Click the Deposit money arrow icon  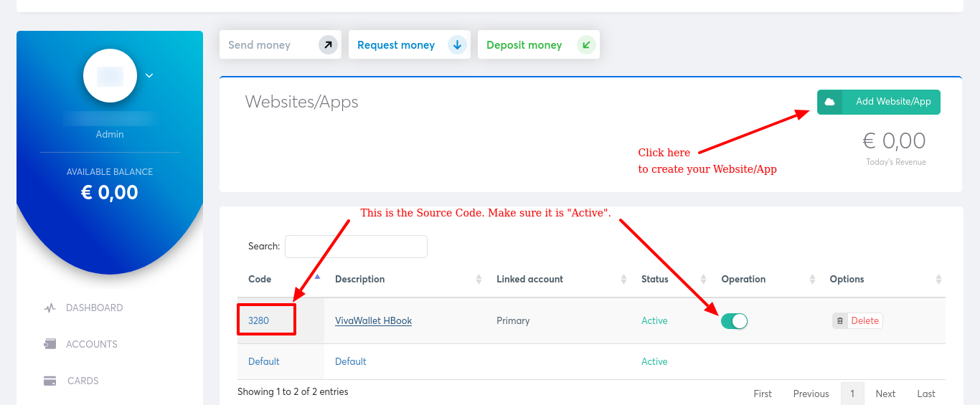[586, 45]
